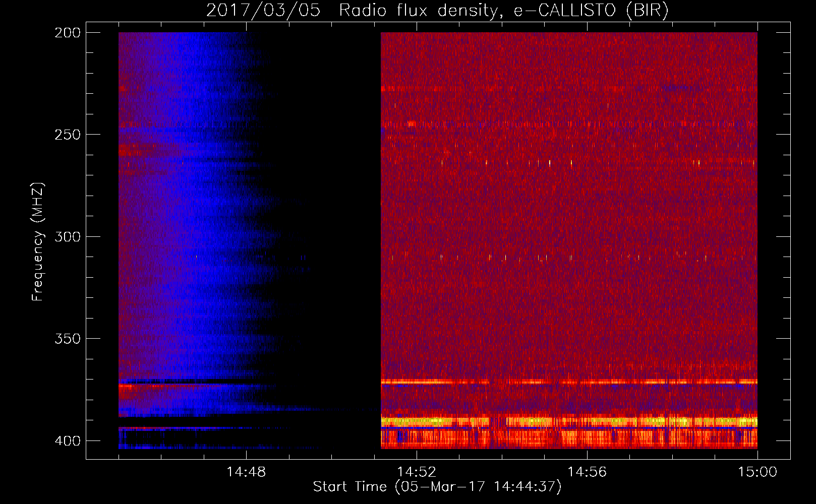Click the 400 frequency tick label
Screen dimensions: 816x504
click(68, 440)
